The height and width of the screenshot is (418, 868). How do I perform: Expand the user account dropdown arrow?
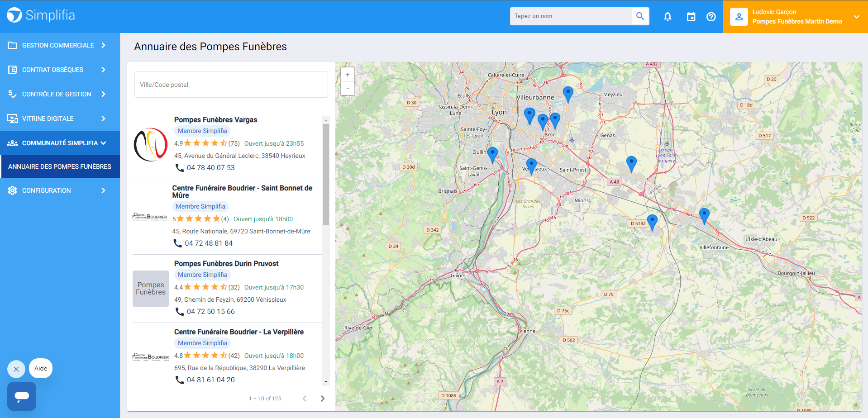coord(856,17)
